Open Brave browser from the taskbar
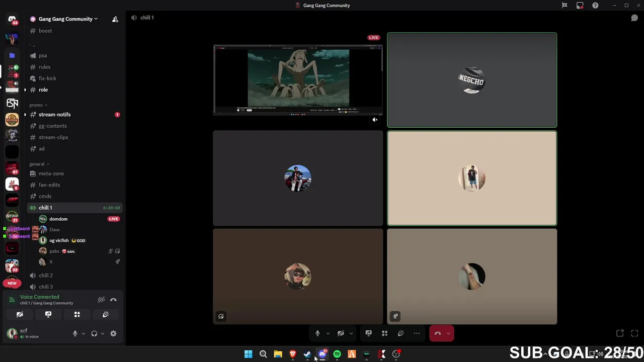This screenshot has height=362, width=644. (292, 354)
